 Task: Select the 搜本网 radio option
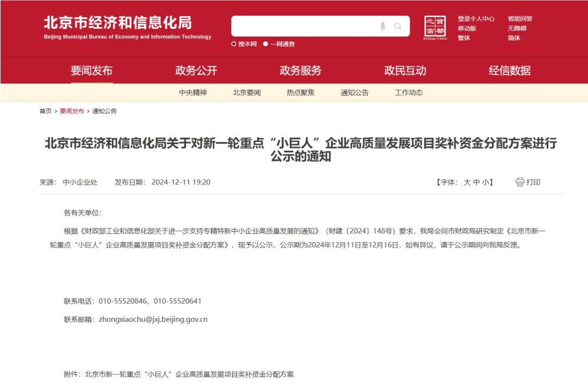234,44
